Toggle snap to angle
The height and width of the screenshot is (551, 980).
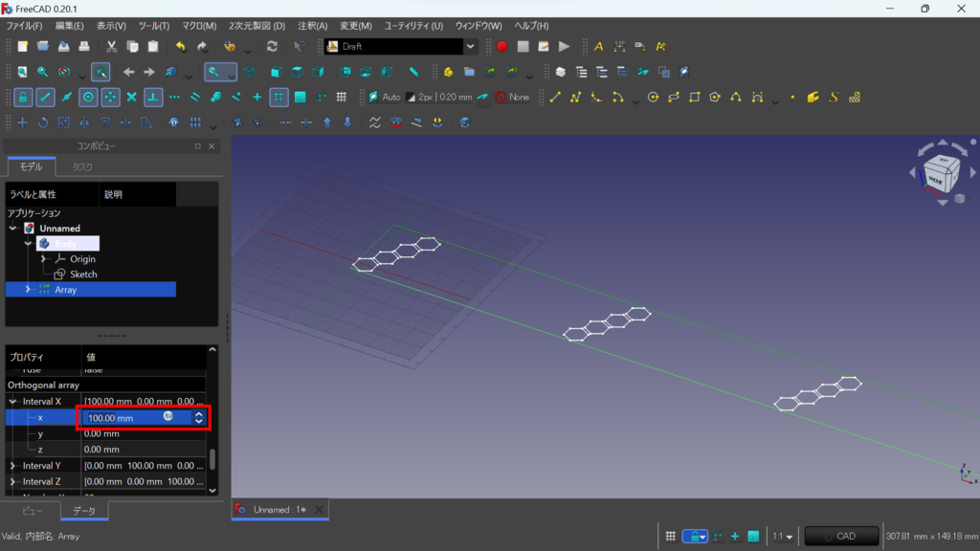[x=110, y=97]
